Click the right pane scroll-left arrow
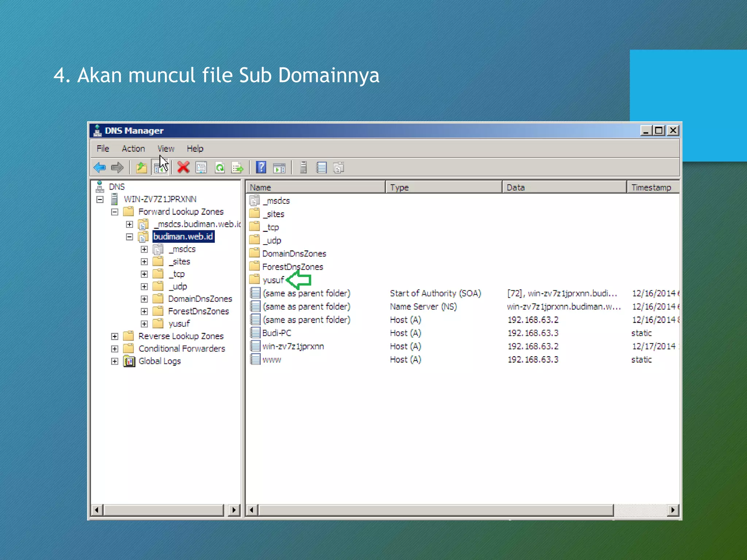 coord(252,510)
